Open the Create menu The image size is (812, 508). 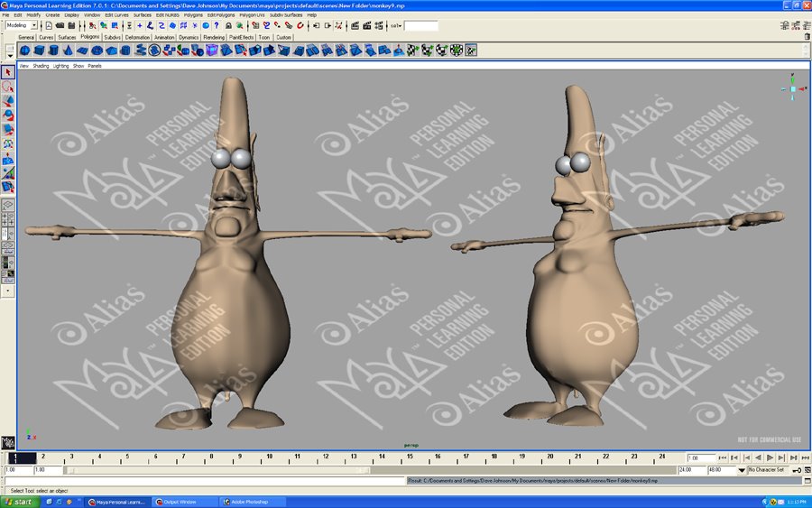click(52, 15)
